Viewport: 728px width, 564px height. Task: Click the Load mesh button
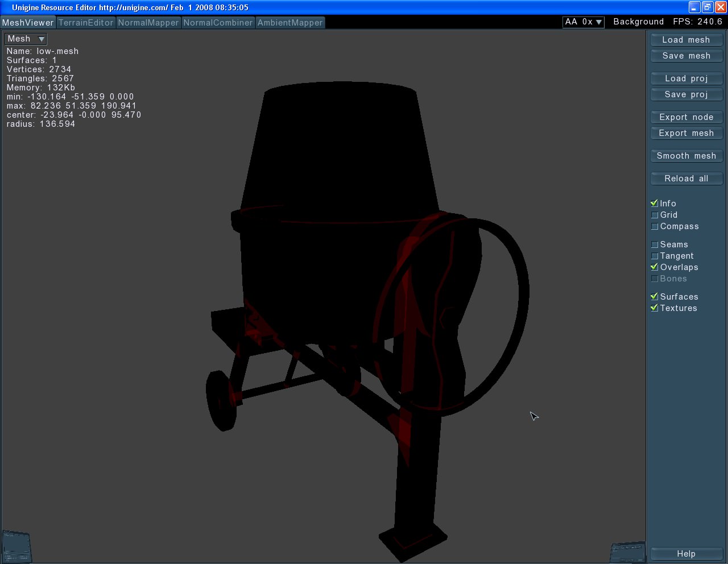tap(686, 40)
